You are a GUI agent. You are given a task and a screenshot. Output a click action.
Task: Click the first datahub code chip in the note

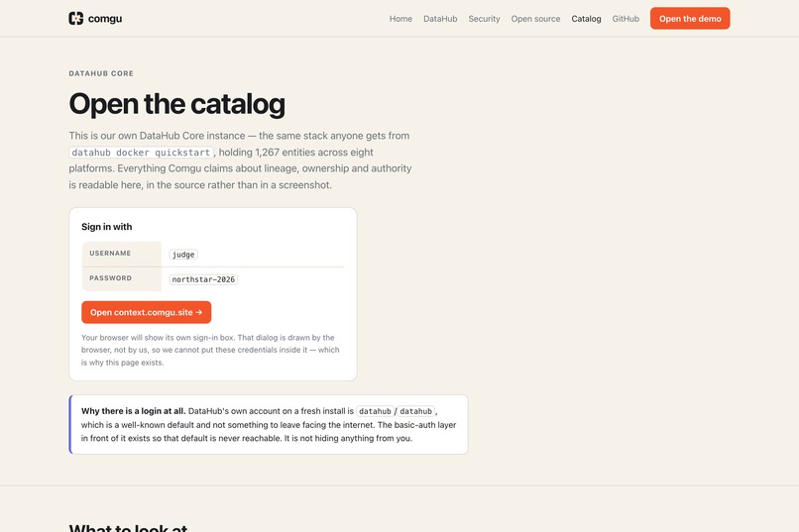375,411
